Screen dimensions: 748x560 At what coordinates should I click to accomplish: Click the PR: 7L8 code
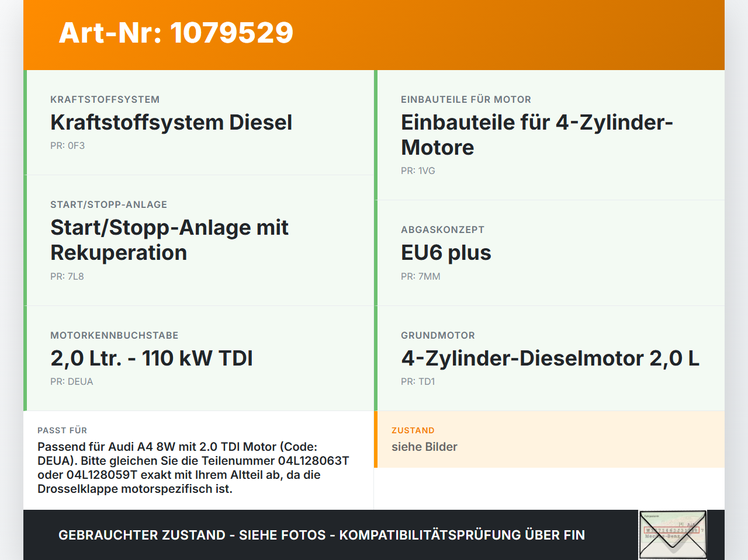[67, 277]
